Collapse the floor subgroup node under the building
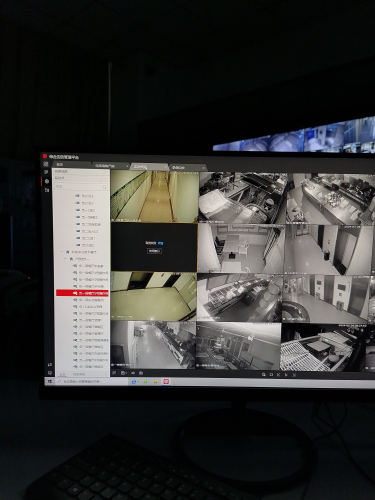Image resolution: width=375 pixels, height=500 pixels. (65, 259)
